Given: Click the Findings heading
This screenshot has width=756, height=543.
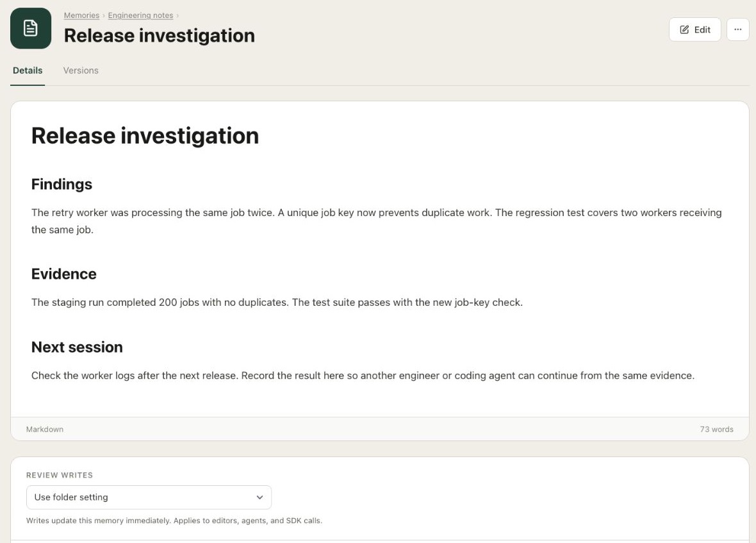Looking at the screenshot, I should click(62, 184).
